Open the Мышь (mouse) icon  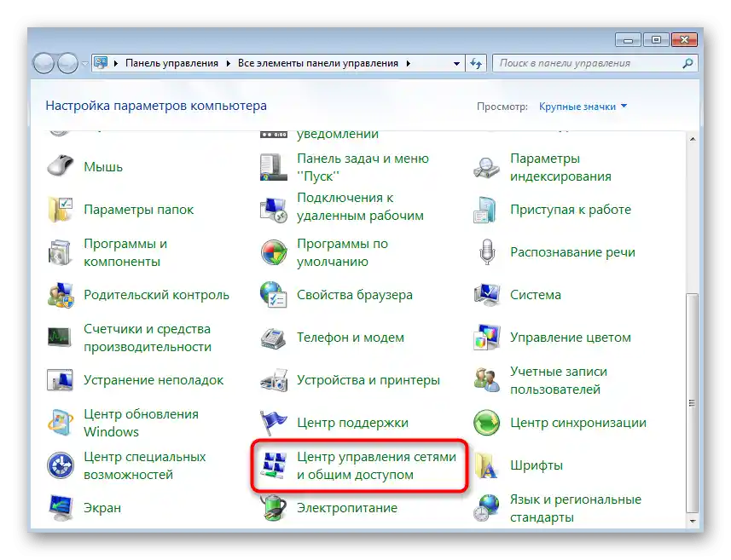pyautogui.click(x=61, y=166)
